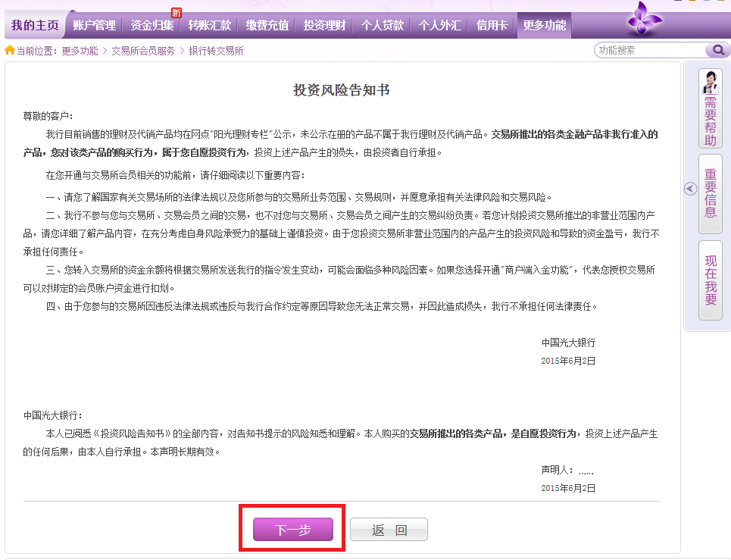Viewport: 731px width, 560px height.
Task: Click 交易所会员服务 breadcrumb link
Action: (x=143, y=51)
